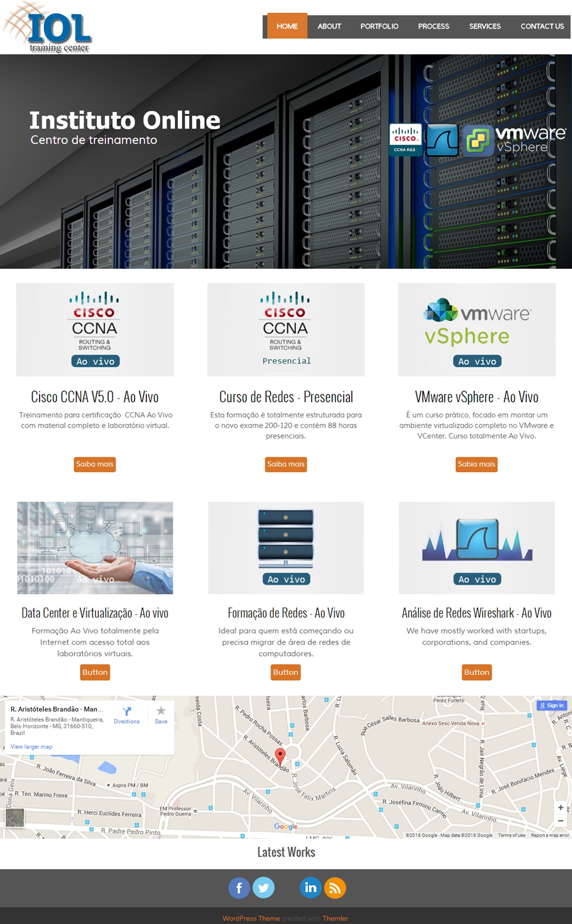Open the PROCESS menu item

click(434, 26)
